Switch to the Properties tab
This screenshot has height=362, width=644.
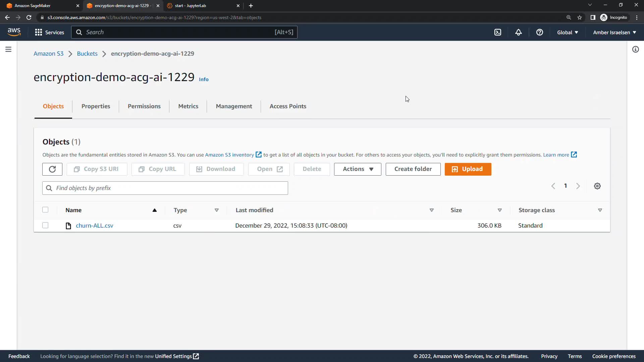96,106
